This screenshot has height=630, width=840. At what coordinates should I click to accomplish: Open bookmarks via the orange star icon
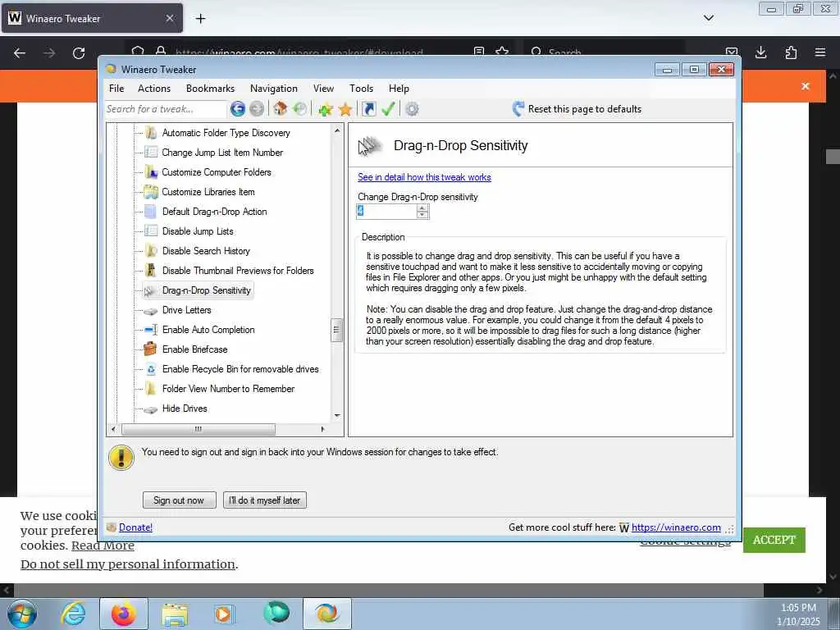pyautogui.click(x=345, y=109)
